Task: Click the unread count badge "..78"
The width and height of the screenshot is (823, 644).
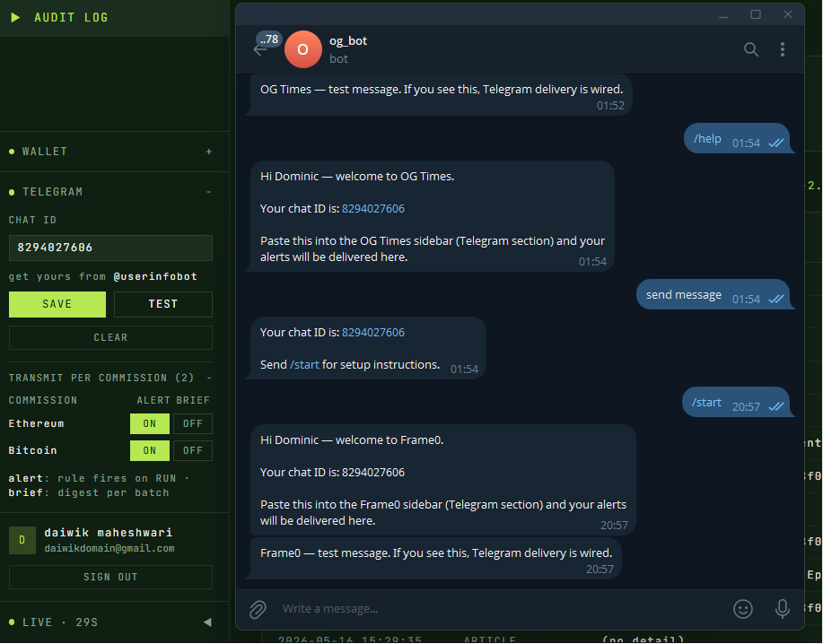Action: coord(269,39)
